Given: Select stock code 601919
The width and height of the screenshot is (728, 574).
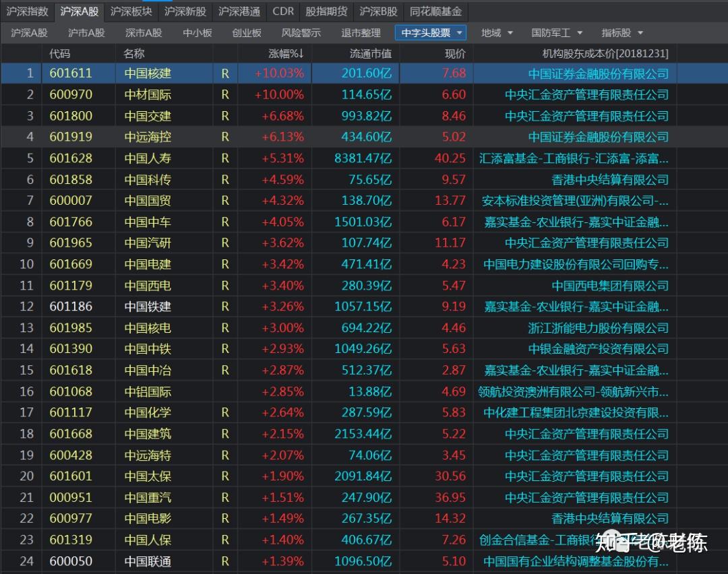Looking at the screenshot, I should [x=71, y=137].
